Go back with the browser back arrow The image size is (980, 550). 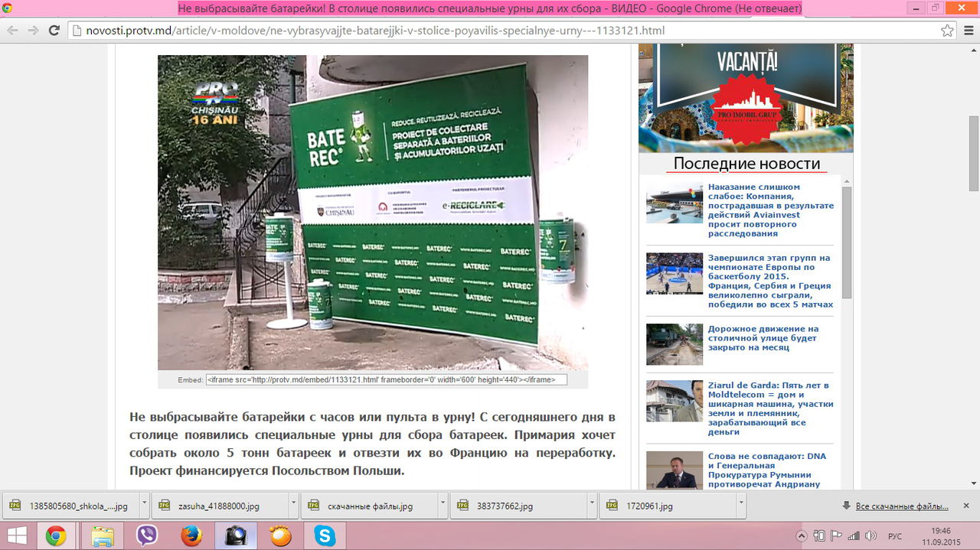[12, 31]
